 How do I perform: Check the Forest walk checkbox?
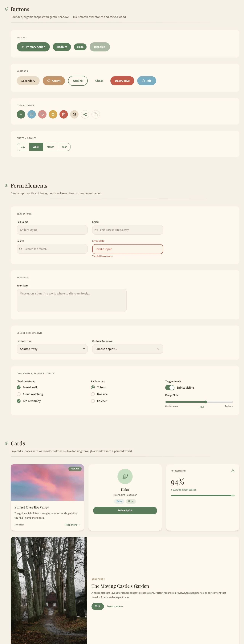(19, 387)
